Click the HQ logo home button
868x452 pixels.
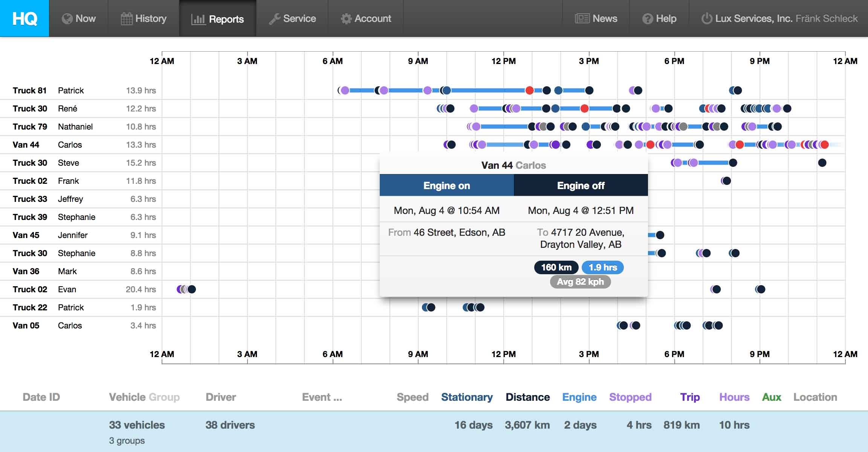24,18
